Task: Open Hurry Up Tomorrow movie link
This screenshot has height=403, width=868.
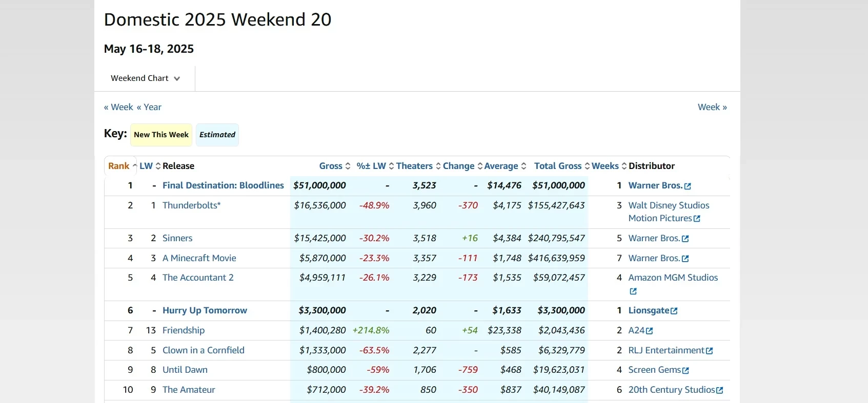Action: coord(205,310)
